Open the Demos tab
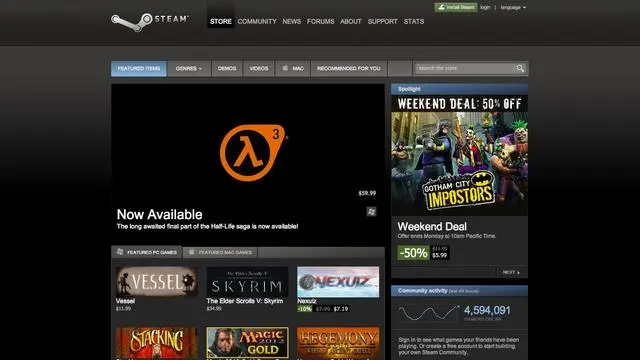 227,69
